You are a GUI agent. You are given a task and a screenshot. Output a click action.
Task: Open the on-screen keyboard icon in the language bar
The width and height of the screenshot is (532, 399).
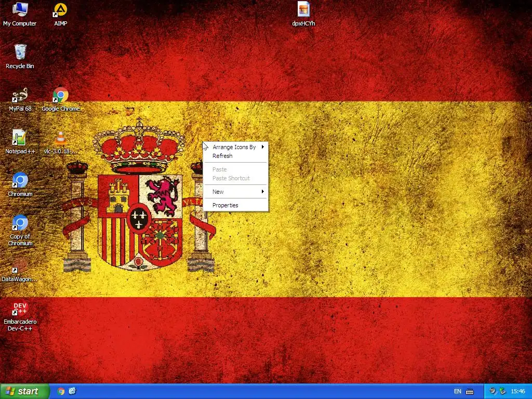pyautogui.click(x=470, y=392)
